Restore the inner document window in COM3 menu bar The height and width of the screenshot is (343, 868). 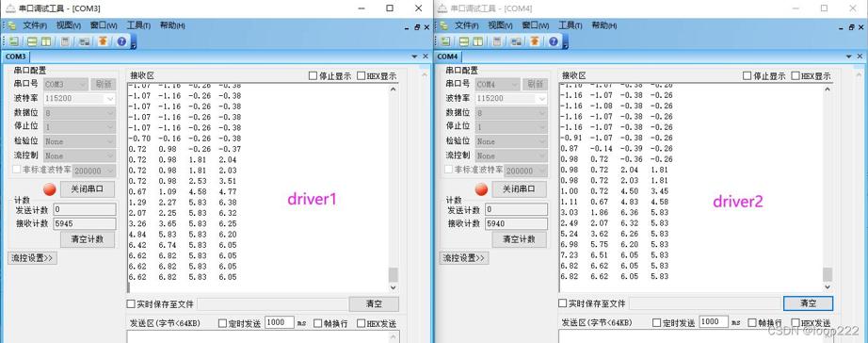[x=417, y=26]
